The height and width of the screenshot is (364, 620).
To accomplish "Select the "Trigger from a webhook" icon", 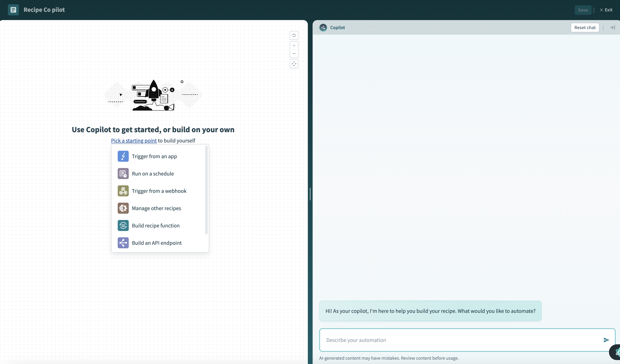I will pyautogui.click(x=123, y=191).
